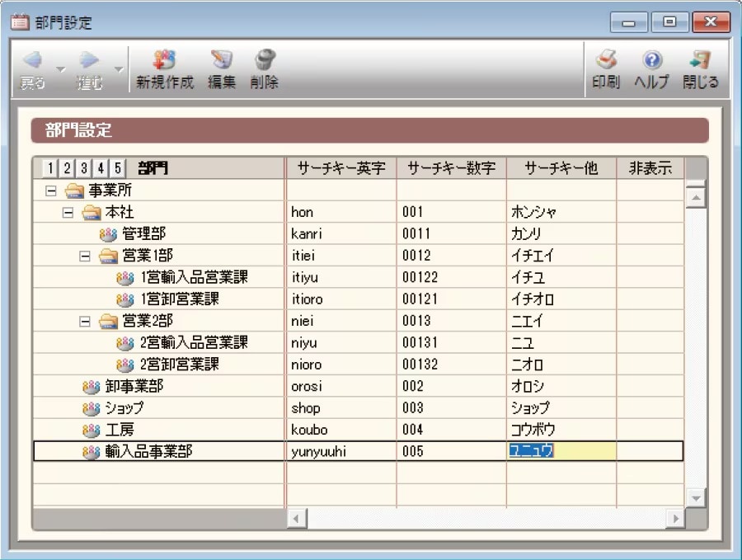Click the 管理部 people icon
Image resolution: width=742 pixels, height=560 pixels.
108,234
